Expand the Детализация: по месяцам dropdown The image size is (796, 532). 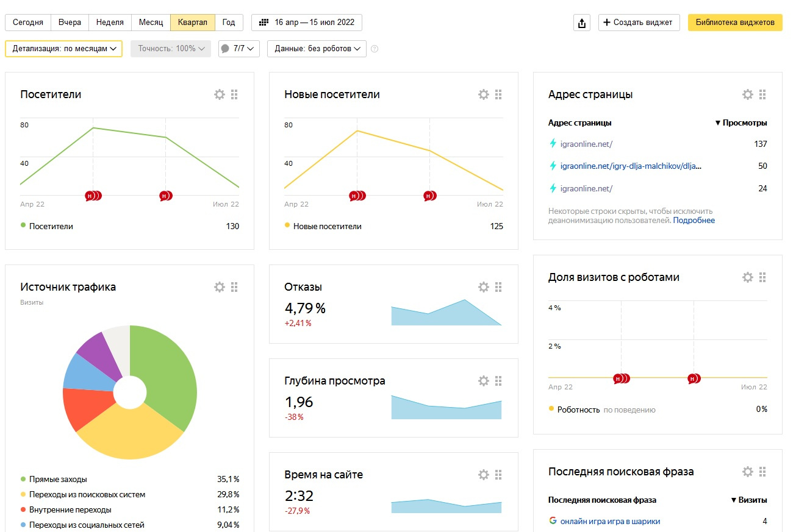click(x=63, y=49)
